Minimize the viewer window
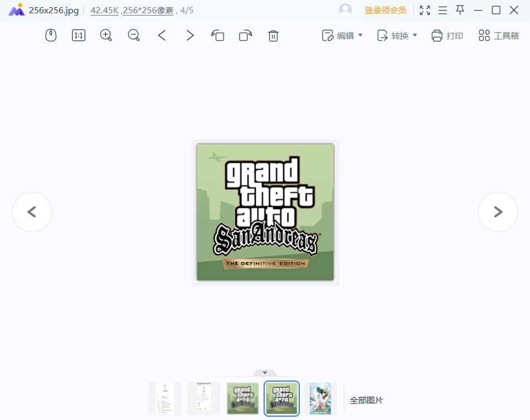 pyautogui.click(x=478, y=11)
